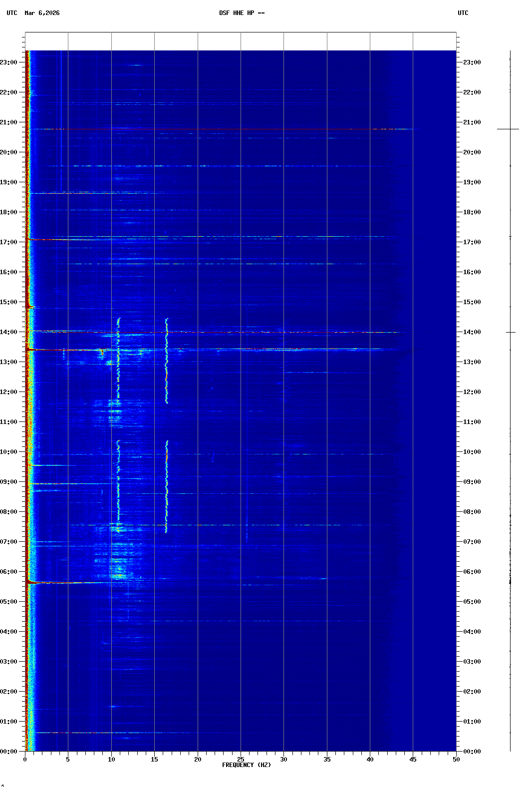Click the 23:00 label on the right time axis
The width and height of the screenshot is (532, 791).
pos(472,62)
